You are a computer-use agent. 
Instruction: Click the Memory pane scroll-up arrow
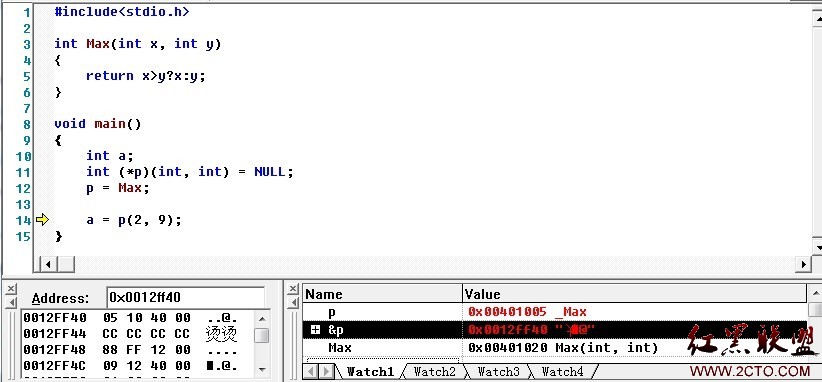coord(262,318)
